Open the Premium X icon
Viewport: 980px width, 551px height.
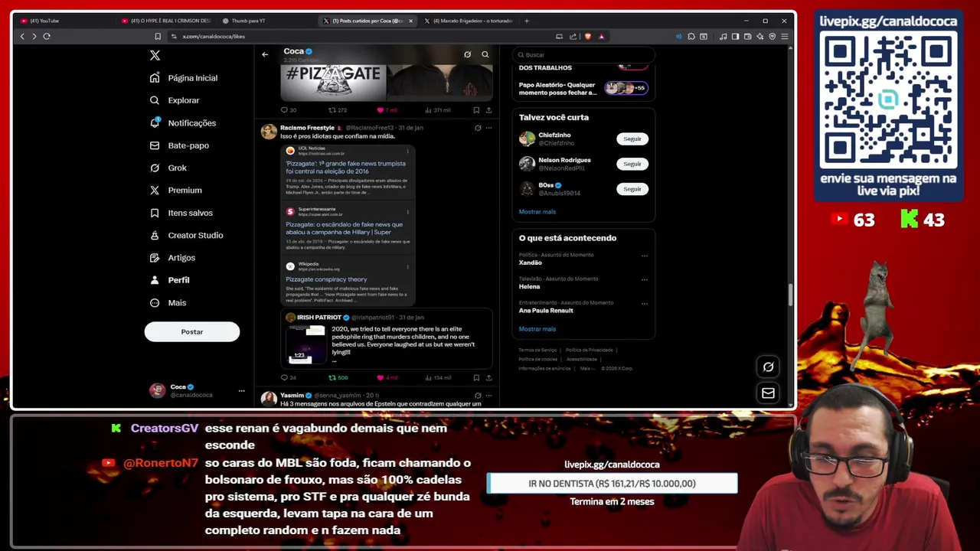click(x=155, y=190)
